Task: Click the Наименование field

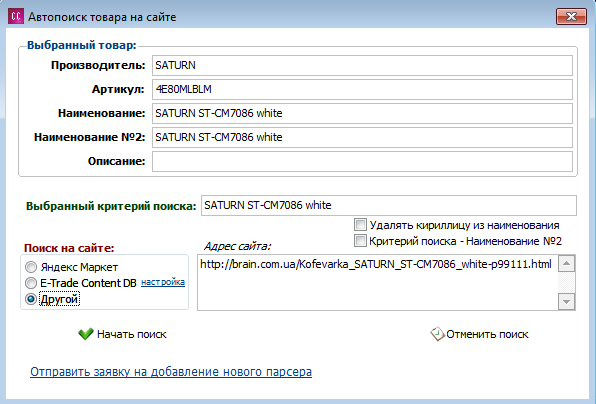Action: pyautogui.click(x=362, y=113)
